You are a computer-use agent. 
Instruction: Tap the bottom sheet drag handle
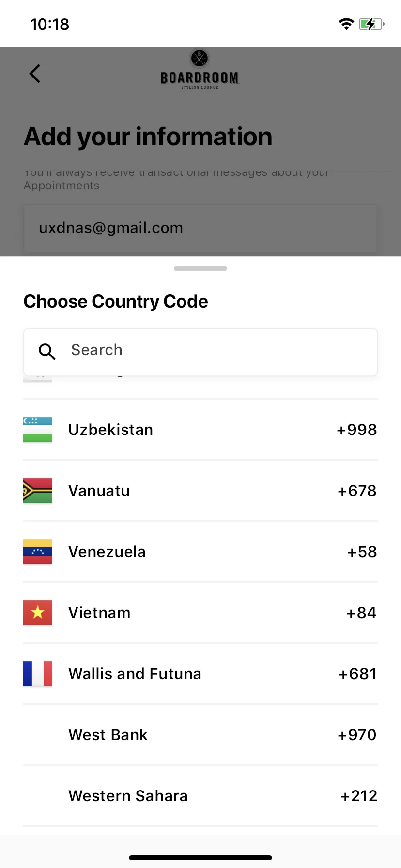point(200,268)
